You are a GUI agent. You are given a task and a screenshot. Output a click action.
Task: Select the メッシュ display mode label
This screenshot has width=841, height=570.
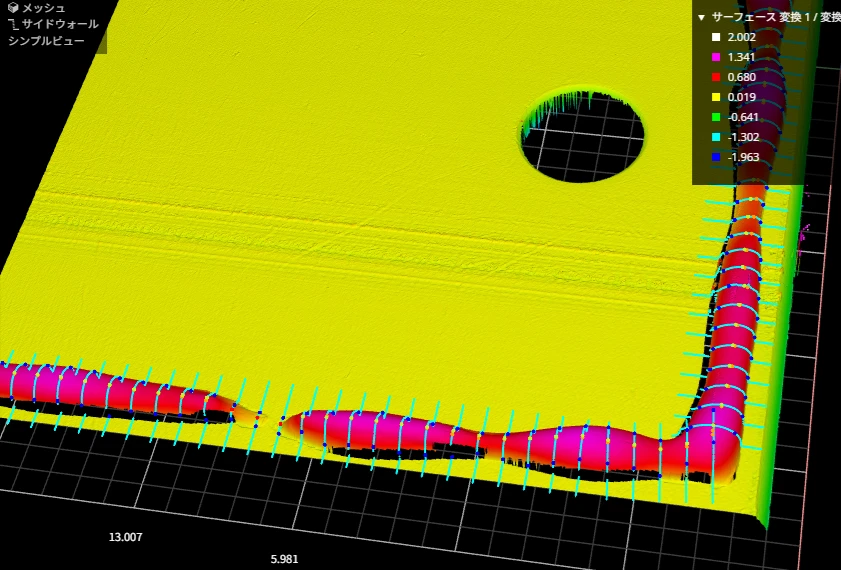(44, 8)
